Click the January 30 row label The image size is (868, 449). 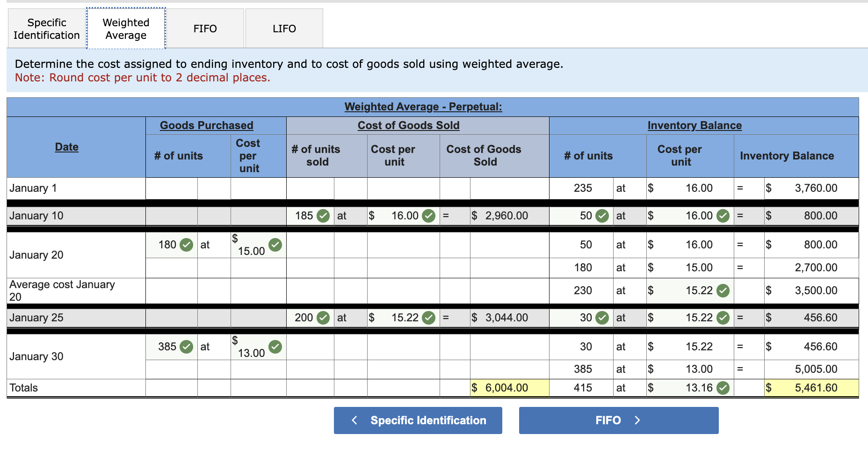pyautogui.click(x=36, y=356)
